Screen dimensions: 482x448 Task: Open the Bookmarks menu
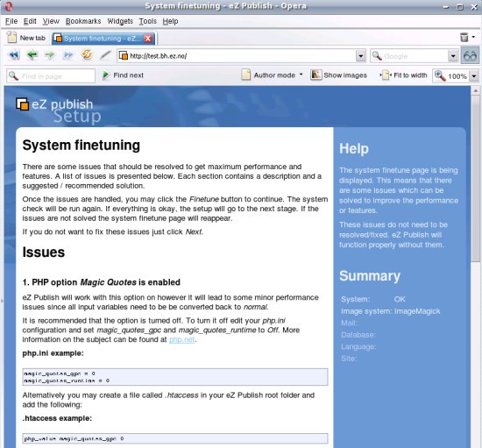click(x=83, y=21)
